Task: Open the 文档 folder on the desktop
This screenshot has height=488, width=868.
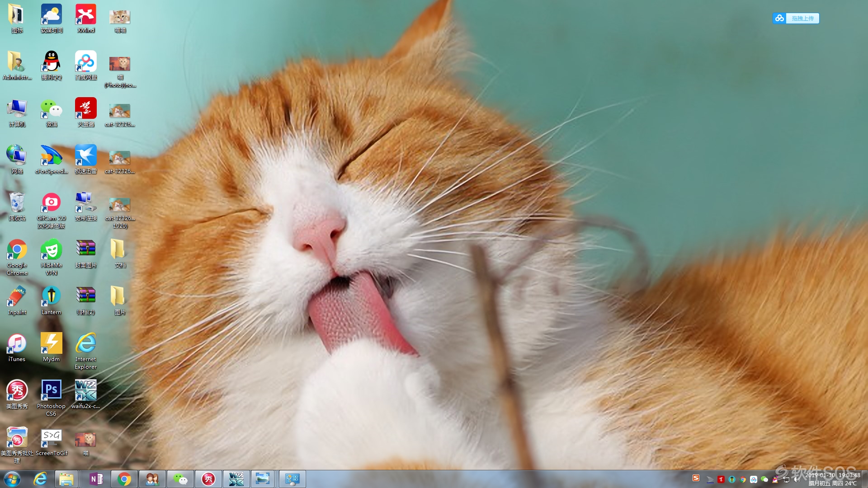Action: 120,254
